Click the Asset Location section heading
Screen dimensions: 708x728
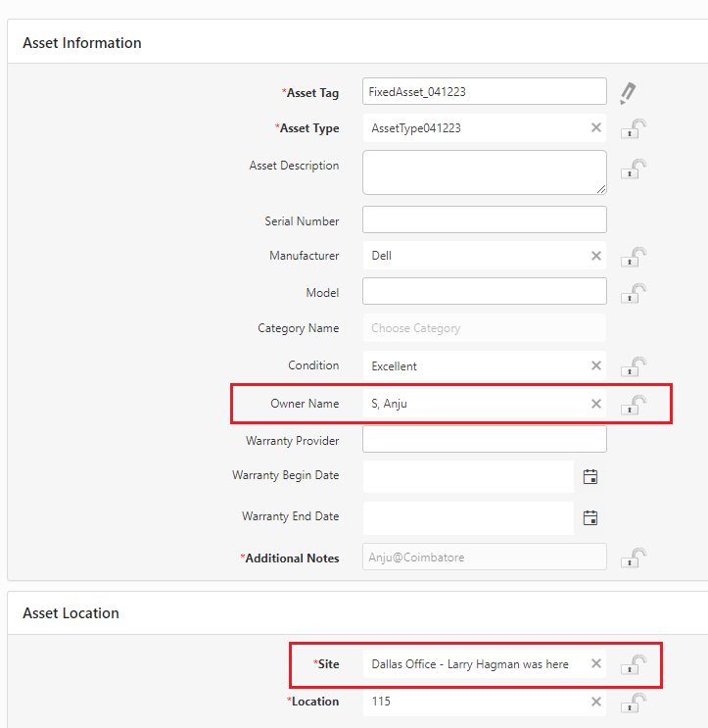coord(71,612)
